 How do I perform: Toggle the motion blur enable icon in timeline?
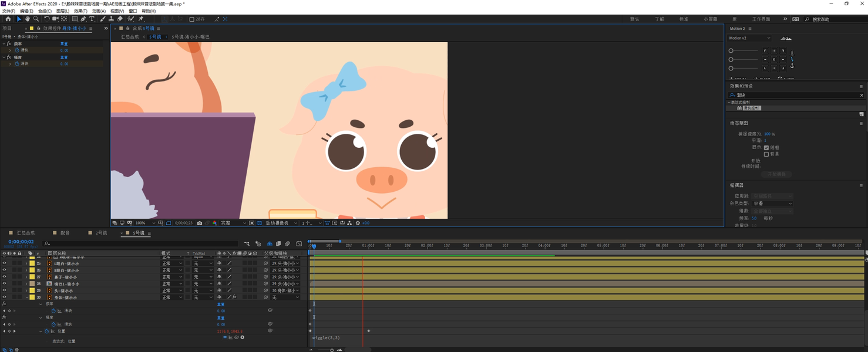click(x=287, y=243)
